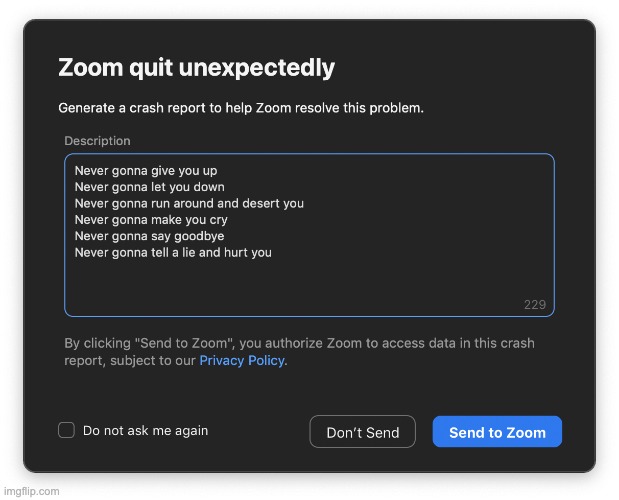Image resolution: width=619 pixels, height=500 pixels.
Task: Click the "run around and desert you" line
Action: pos(189,203)
